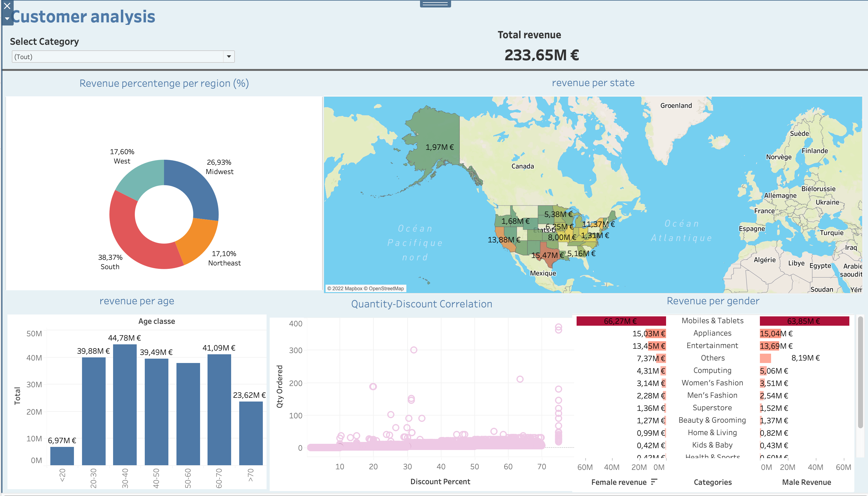Click the sort icon beside Female revenue
The image size is (868, 496).
click(654, 482)
